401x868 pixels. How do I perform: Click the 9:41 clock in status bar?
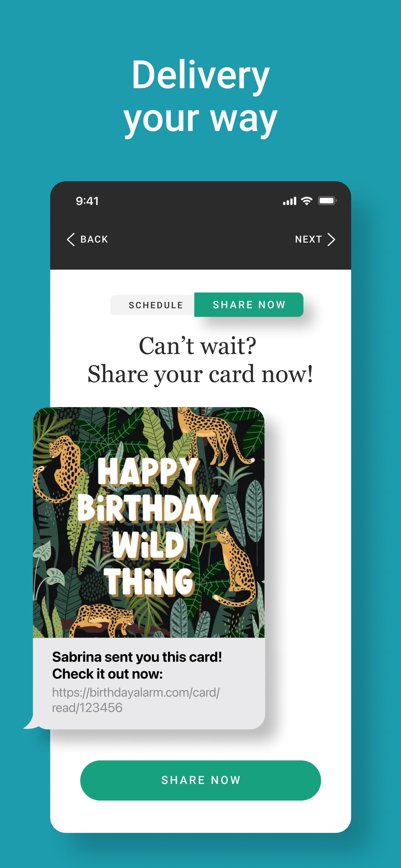(x=87, y=201)
